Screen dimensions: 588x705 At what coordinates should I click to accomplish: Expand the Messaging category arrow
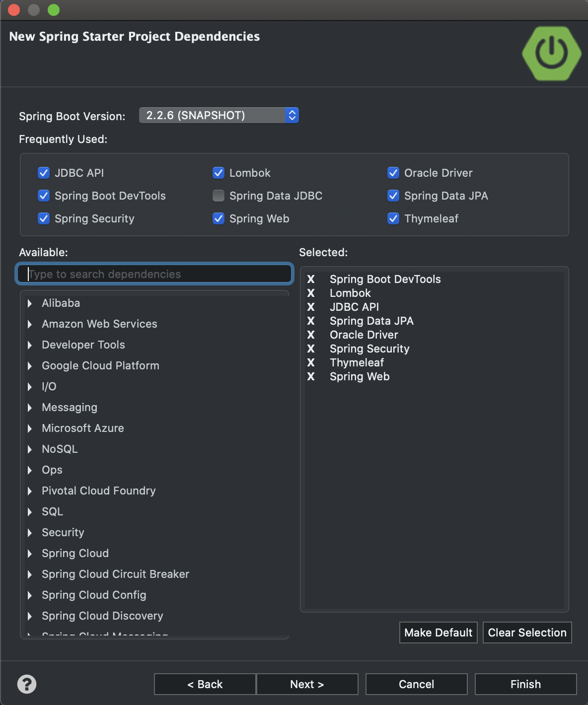(30, 408)
